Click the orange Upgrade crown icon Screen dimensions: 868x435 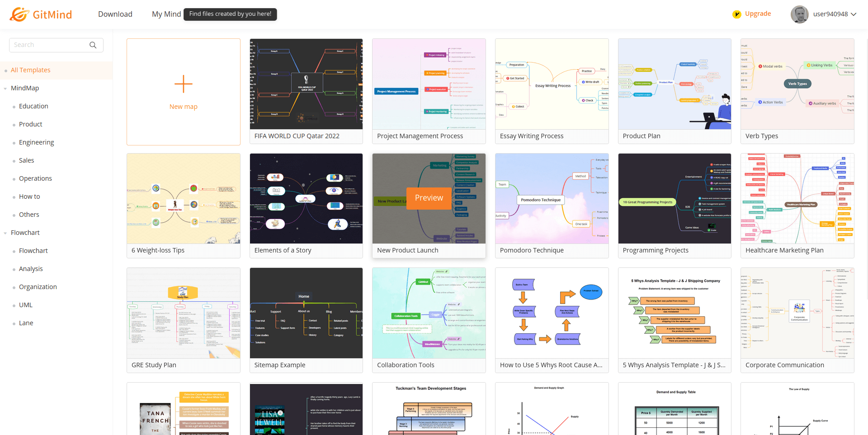click(x=736, y=14)
